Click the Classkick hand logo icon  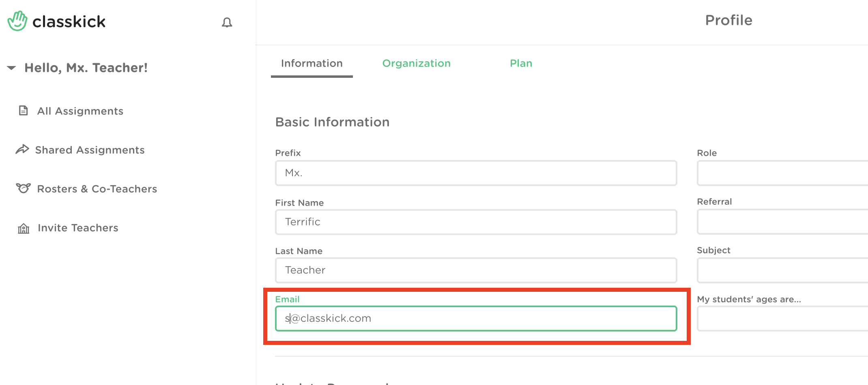pos(17,21)
